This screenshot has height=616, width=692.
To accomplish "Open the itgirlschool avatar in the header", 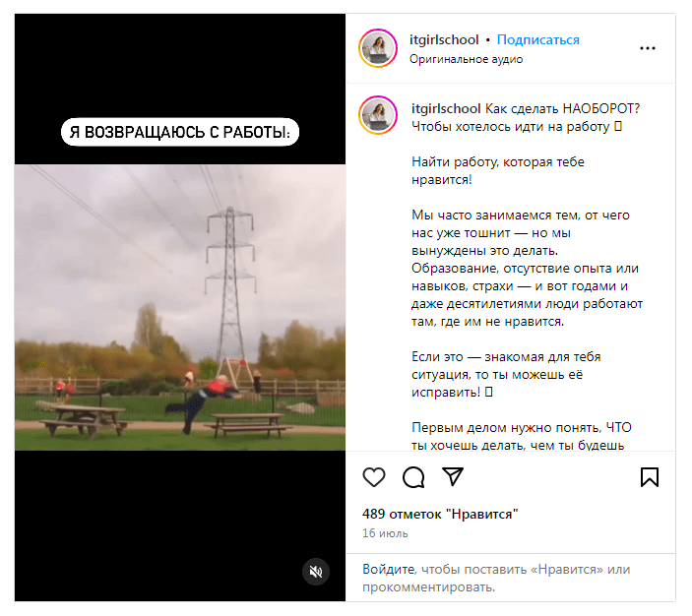I will 378,48.
